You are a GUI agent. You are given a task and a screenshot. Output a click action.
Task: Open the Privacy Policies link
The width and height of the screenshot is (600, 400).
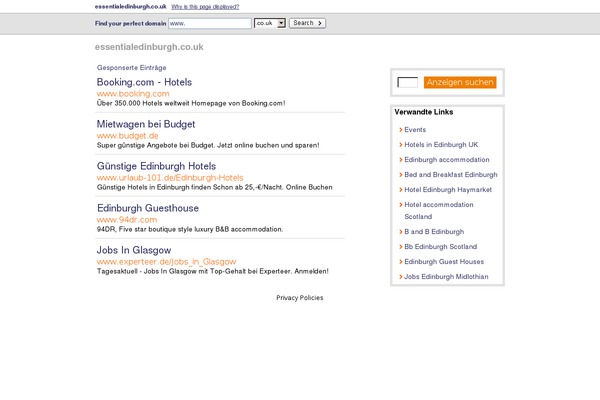point(300,298)
